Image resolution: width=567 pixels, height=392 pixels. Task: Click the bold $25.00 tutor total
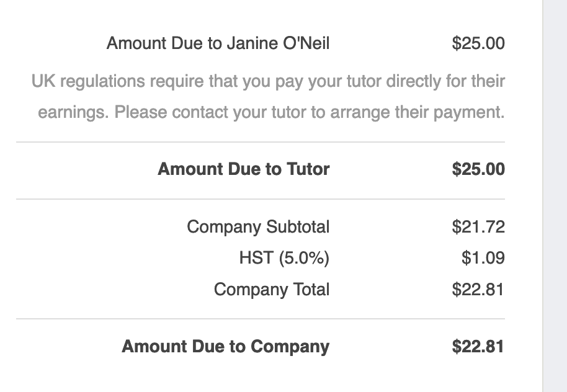pyautogui.click(x=478, y=169)
